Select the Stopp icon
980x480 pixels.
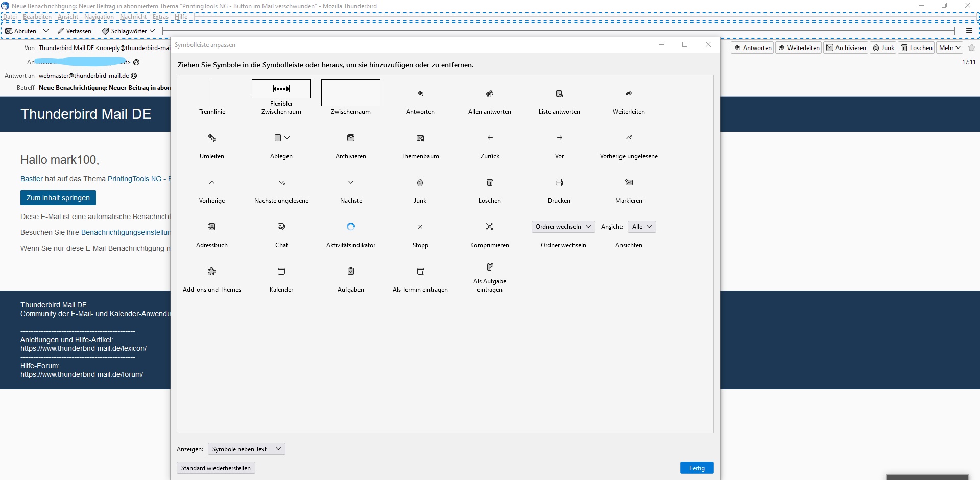click(420, 227)
